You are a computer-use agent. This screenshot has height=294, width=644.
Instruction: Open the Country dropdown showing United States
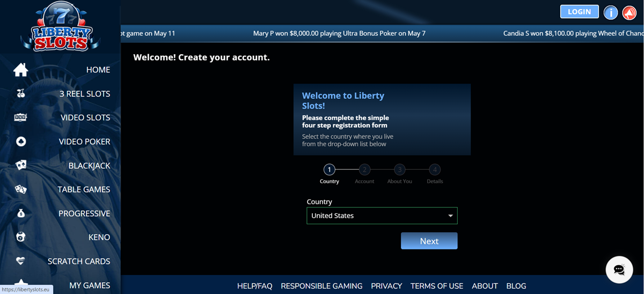pyautogui.click(x=382, y=216)
